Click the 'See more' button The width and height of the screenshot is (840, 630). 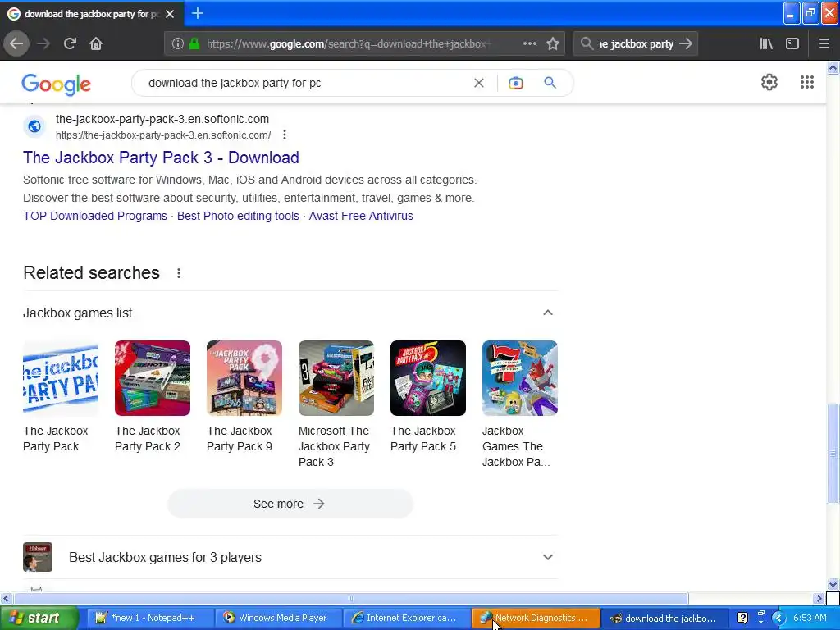pos(290,504)
